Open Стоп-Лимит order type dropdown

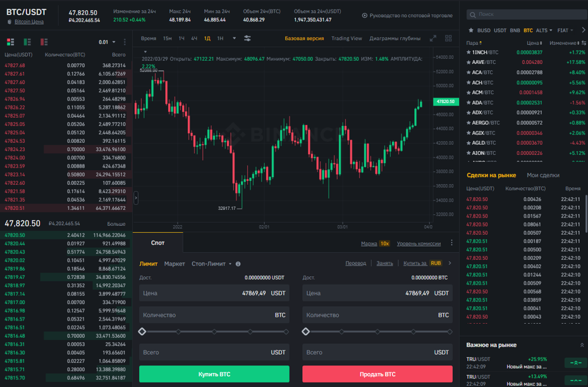pos(212,264)
